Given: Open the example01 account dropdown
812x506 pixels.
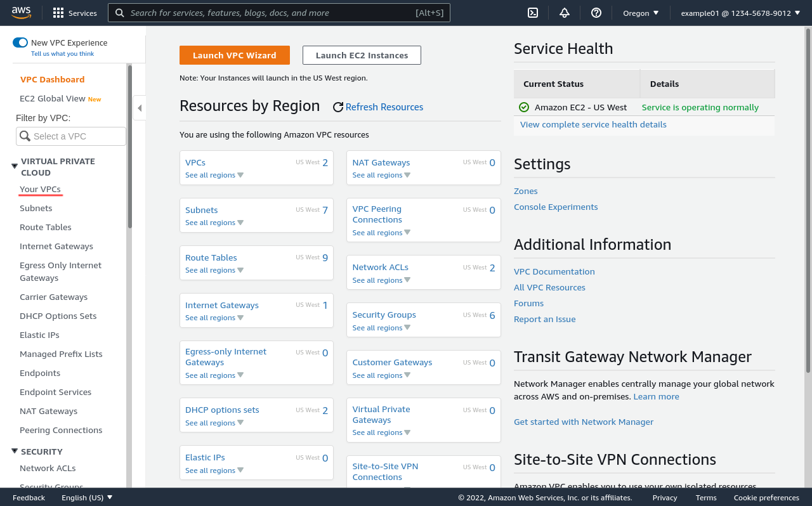Looking at the screenshot, I should 740,13.
